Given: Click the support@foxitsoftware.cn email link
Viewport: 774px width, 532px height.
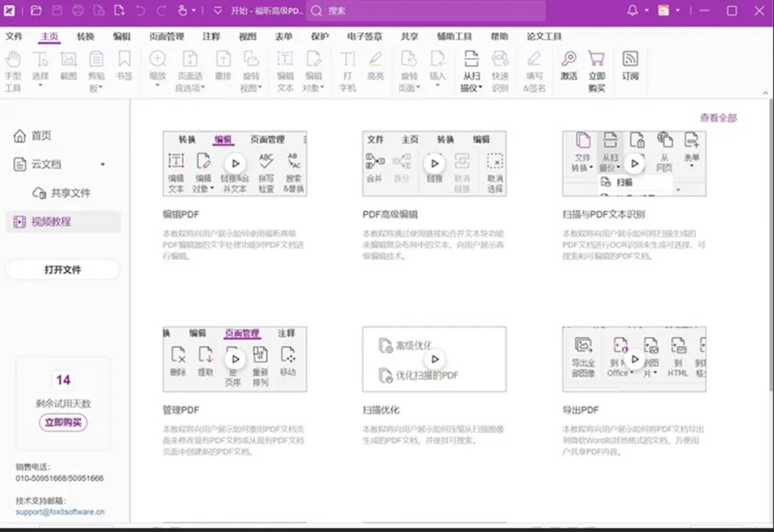Looking at the screenshot, I should (59, 512).
